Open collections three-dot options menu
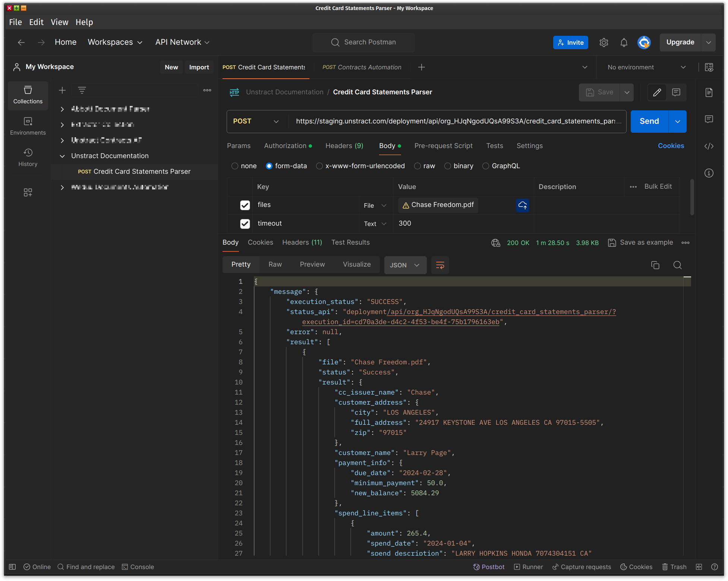 click(207, 90)
